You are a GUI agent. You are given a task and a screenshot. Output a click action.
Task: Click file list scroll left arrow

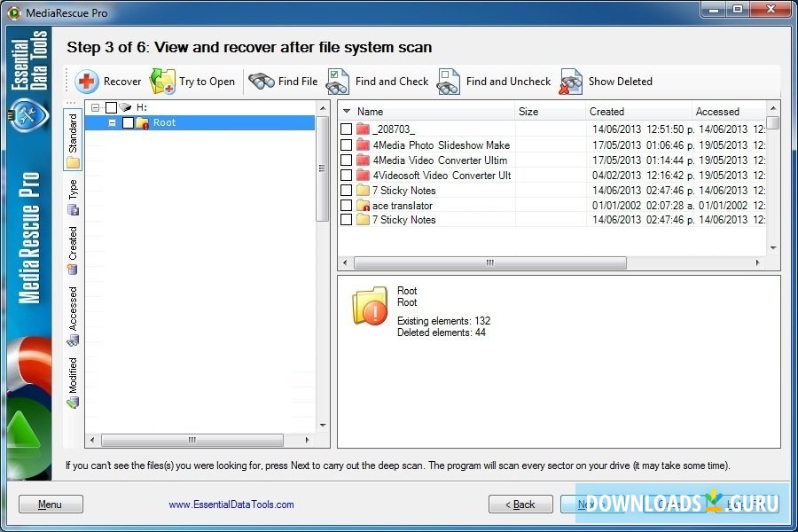coord(345,262)
